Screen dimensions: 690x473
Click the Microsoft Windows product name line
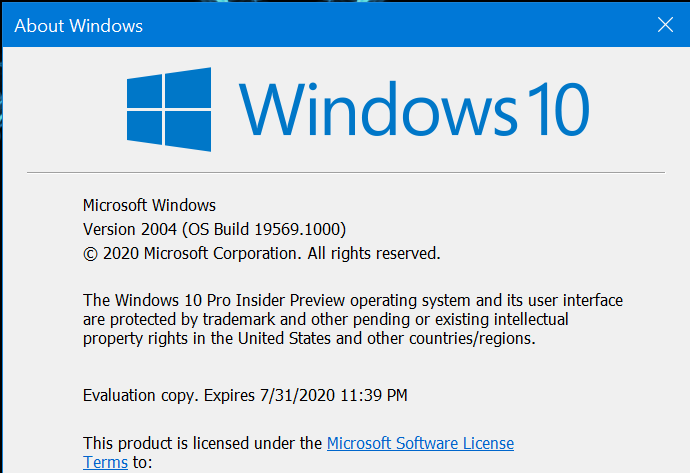tap(149, 205)
